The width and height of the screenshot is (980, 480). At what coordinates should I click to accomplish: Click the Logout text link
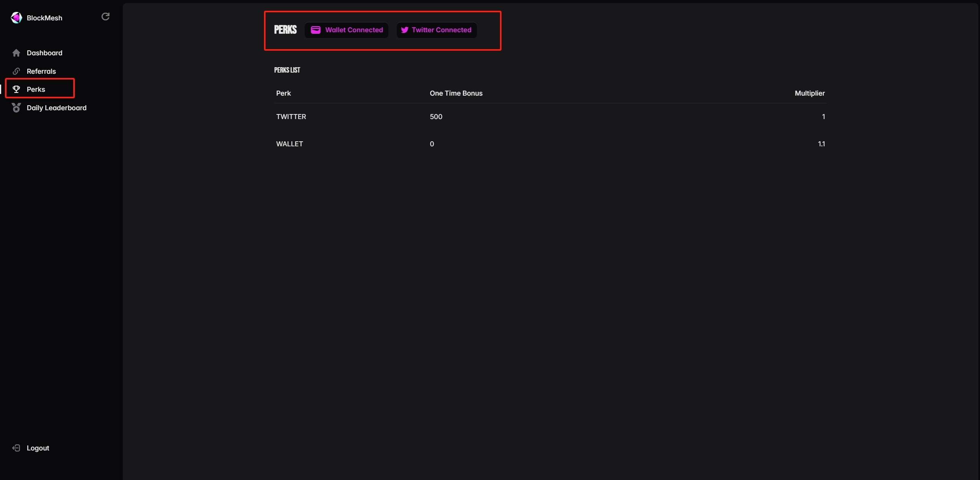pos(38,448)
